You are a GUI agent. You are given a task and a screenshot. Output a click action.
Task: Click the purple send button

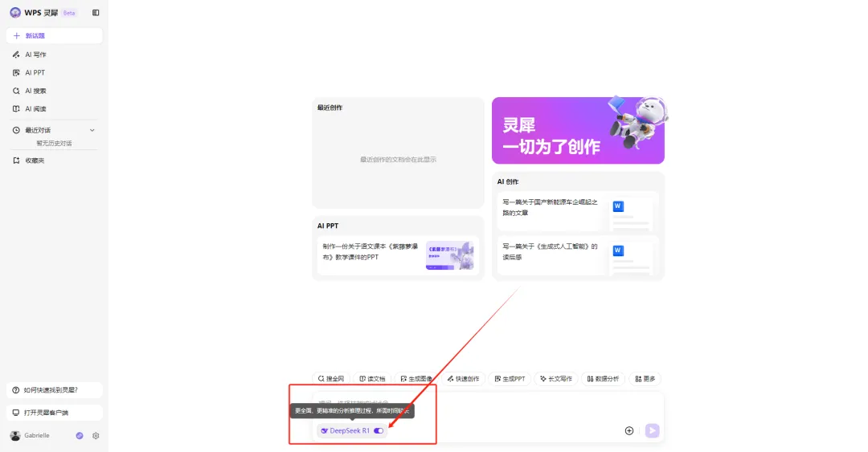652,431
